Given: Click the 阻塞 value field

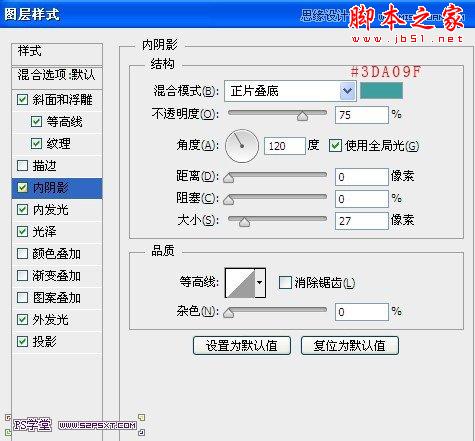Looking at the screenshot, I should click(362, 199).
